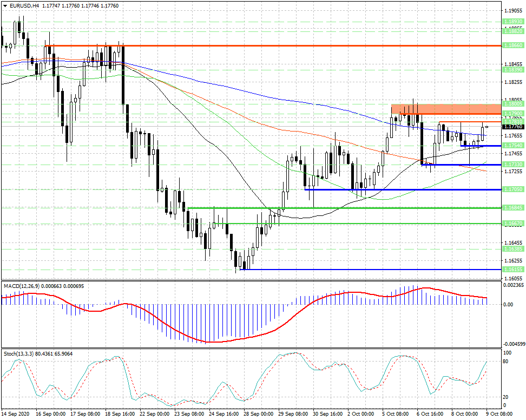Click the 1.18005 level price label

point(513,104)
